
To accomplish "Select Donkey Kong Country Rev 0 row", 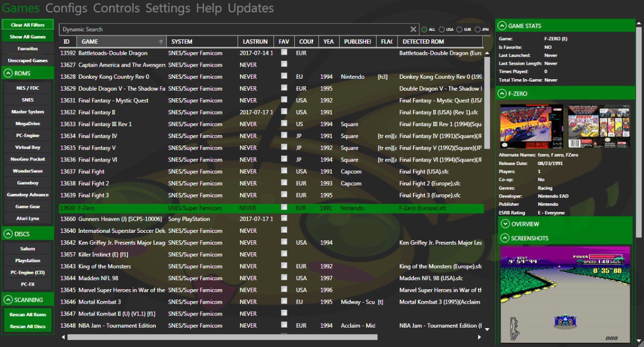I will (x=271, y=76).
